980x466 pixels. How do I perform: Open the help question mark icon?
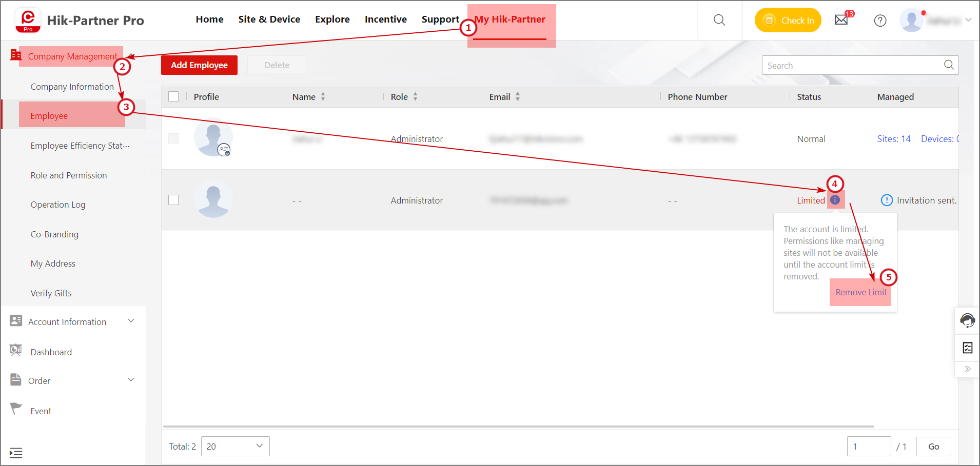coord(880,21)
